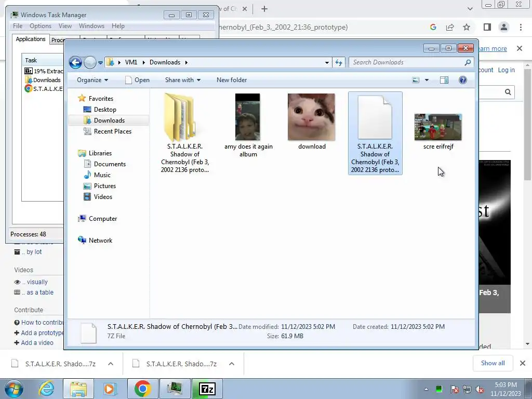Open Task Manager Help menu

point(118,26)
